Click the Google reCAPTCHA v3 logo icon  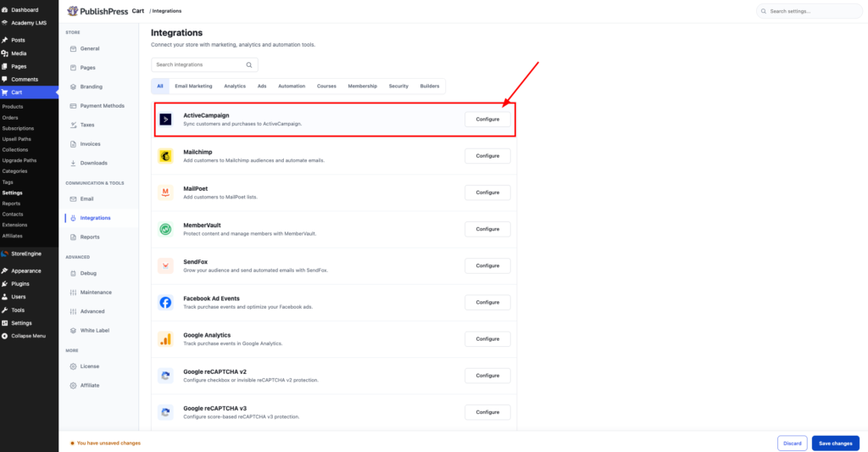165,411
